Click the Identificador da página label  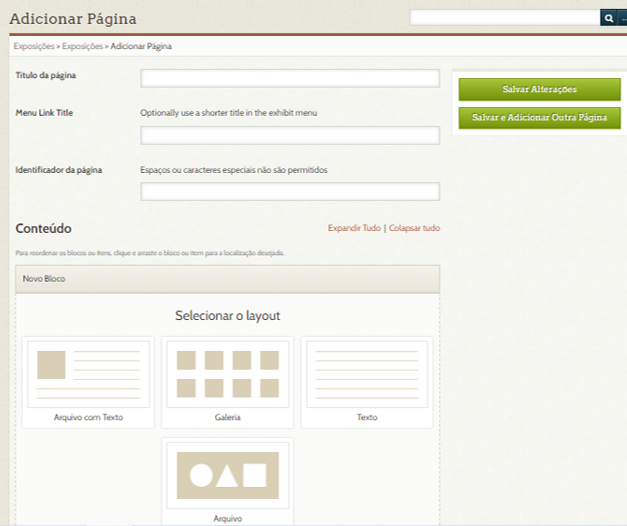59,170
